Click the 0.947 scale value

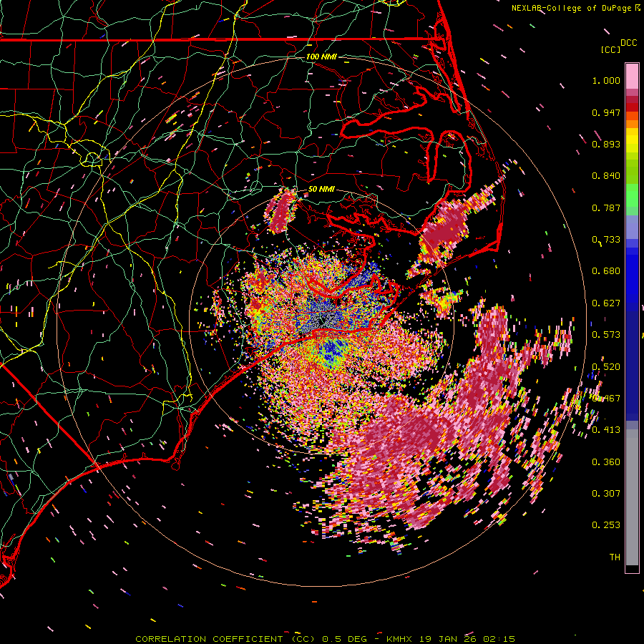click(606, 112)
